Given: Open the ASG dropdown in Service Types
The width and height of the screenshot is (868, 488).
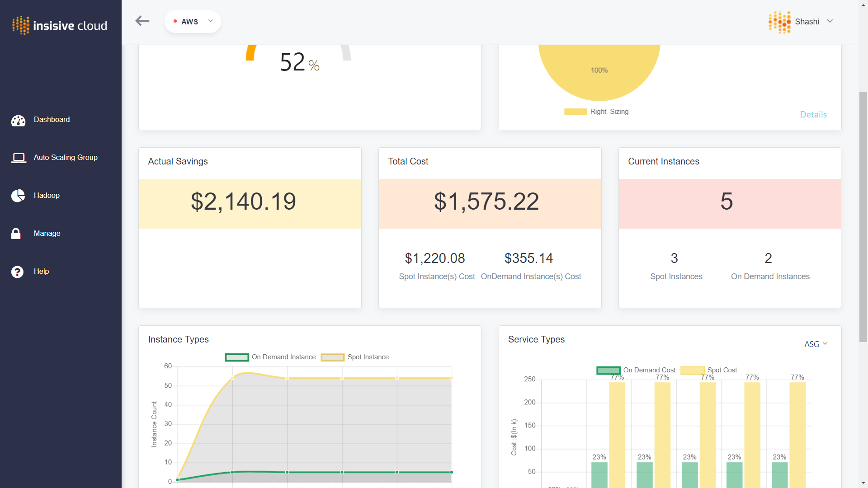Looking at the screenshot, I should coord(816,344).
